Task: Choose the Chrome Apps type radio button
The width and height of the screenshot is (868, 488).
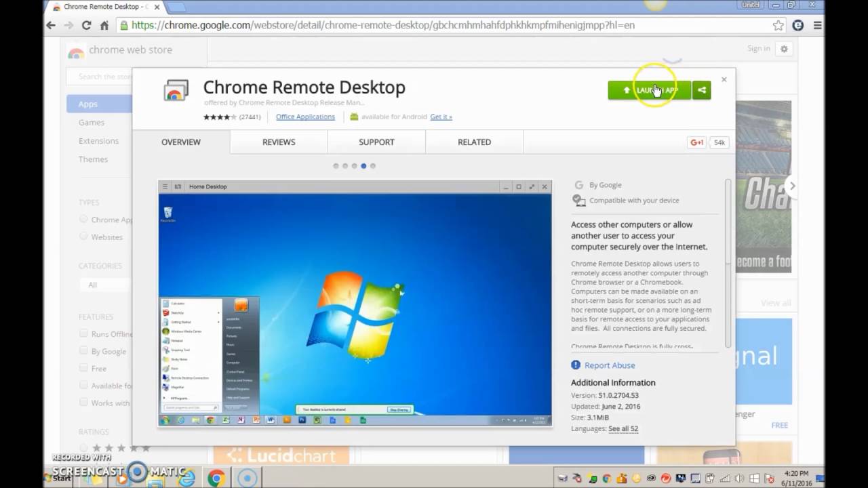Action: (83, 219)
